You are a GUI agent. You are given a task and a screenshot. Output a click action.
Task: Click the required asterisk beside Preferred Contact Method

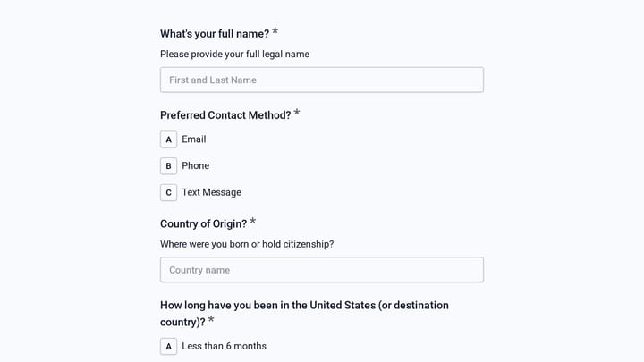297,113
